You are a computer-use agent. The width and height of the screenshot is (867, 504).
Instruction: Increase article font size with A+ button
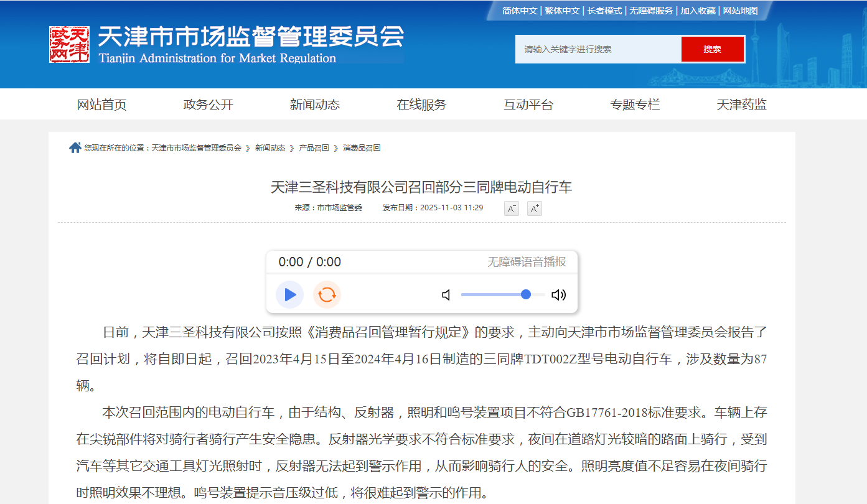tap(534, 208)
